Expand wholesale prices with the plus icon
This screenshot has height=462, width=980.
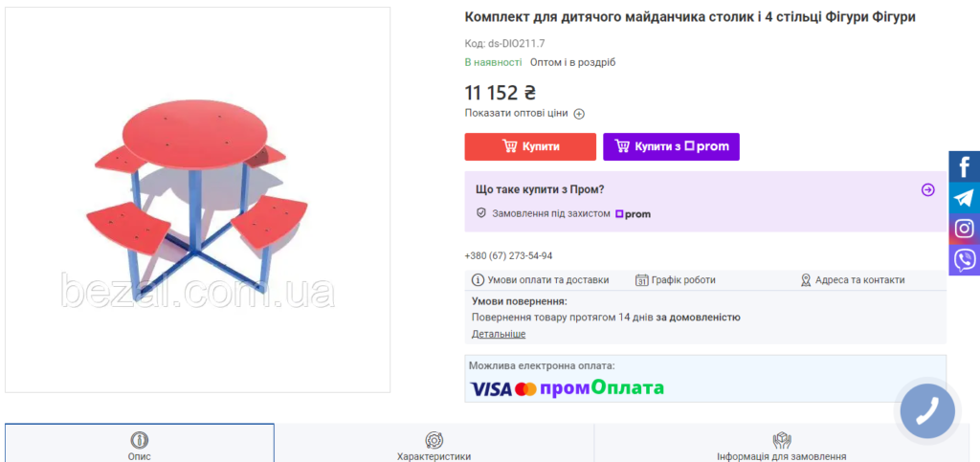coord(579,114)
